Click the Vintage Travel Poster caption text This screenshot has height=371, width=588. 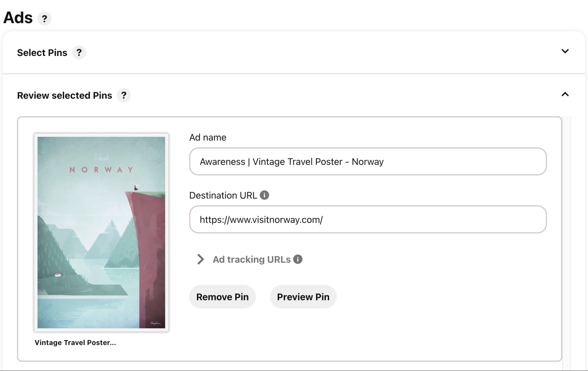[x=75, y=342]
